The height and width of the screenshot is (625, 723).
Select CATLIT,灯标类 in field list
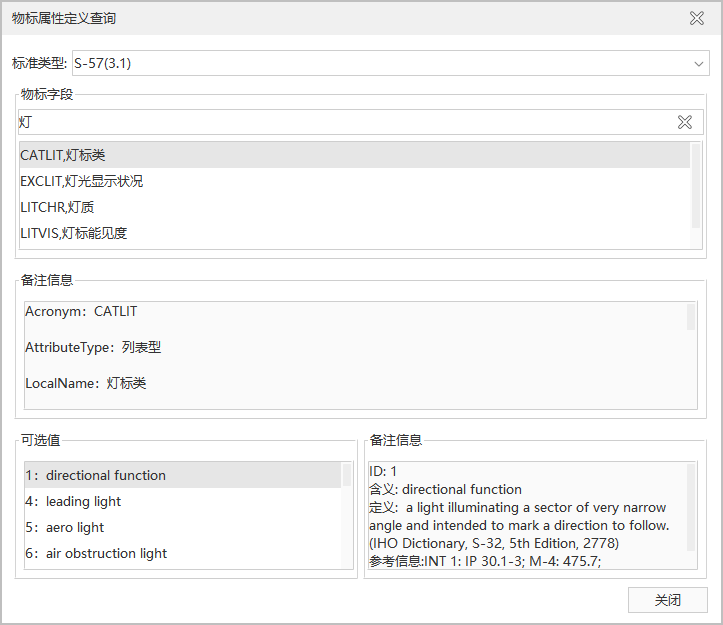click(x=63, y=155)
